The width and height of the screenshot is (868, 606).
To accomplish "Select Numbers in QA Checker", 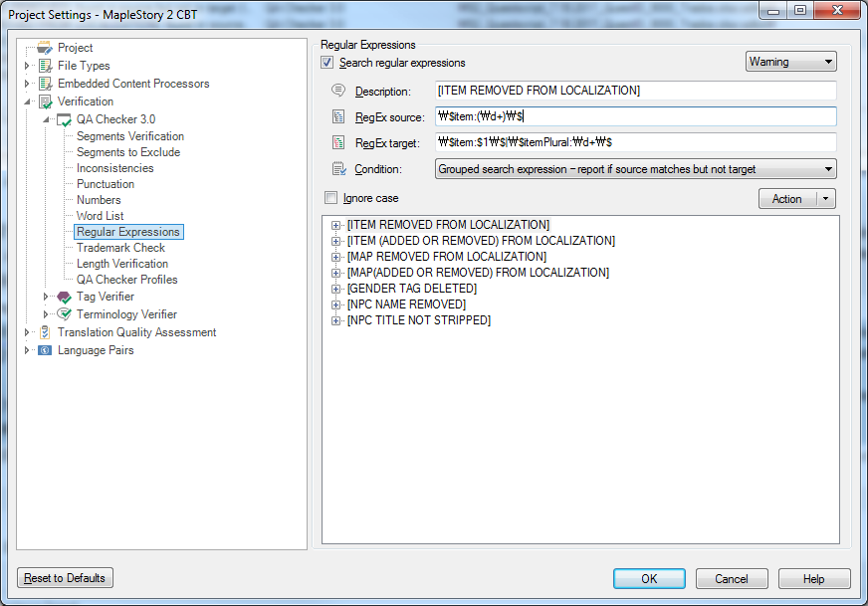I will tap(99, 200).
